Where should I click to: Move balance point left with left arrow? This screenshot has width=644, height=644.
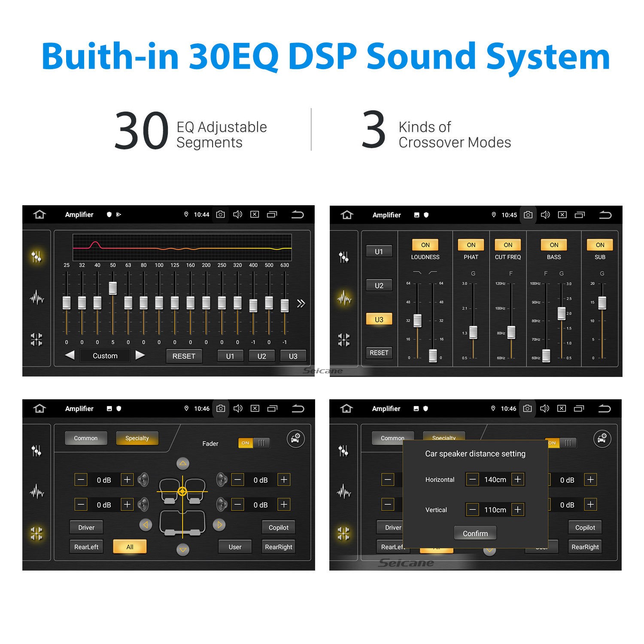coord(146,525)
